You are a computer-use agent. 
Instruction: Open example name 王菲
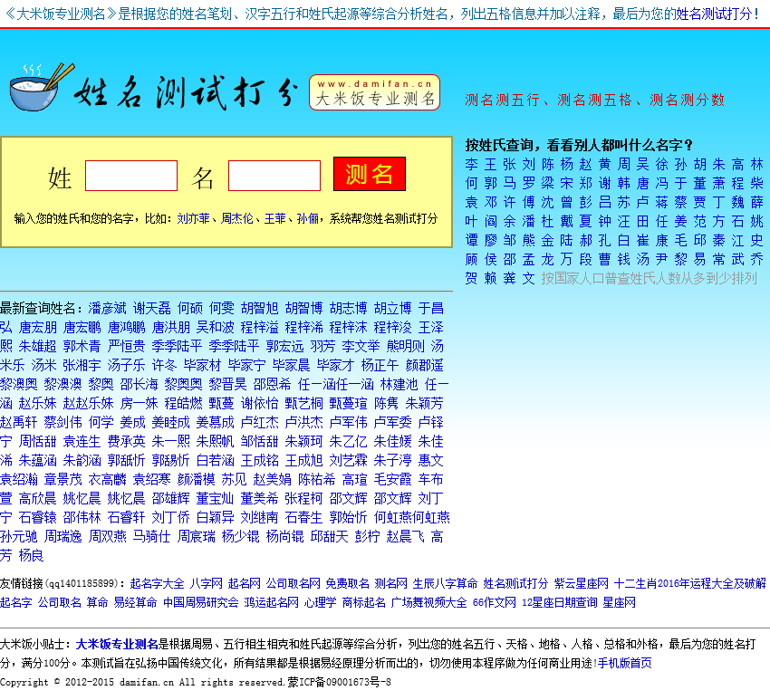pos(275,218)
